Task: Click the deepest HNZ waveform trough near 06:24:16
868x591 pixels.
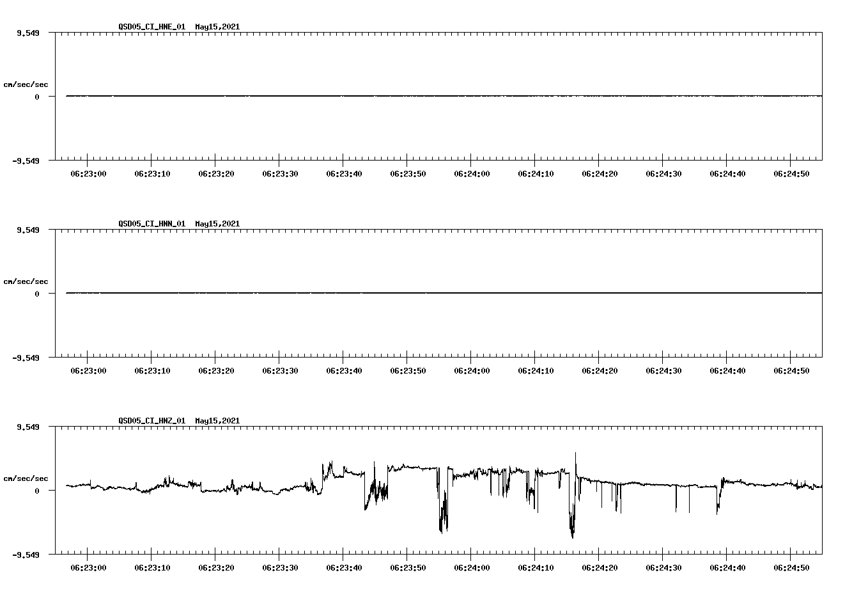Action: (572, 535)
